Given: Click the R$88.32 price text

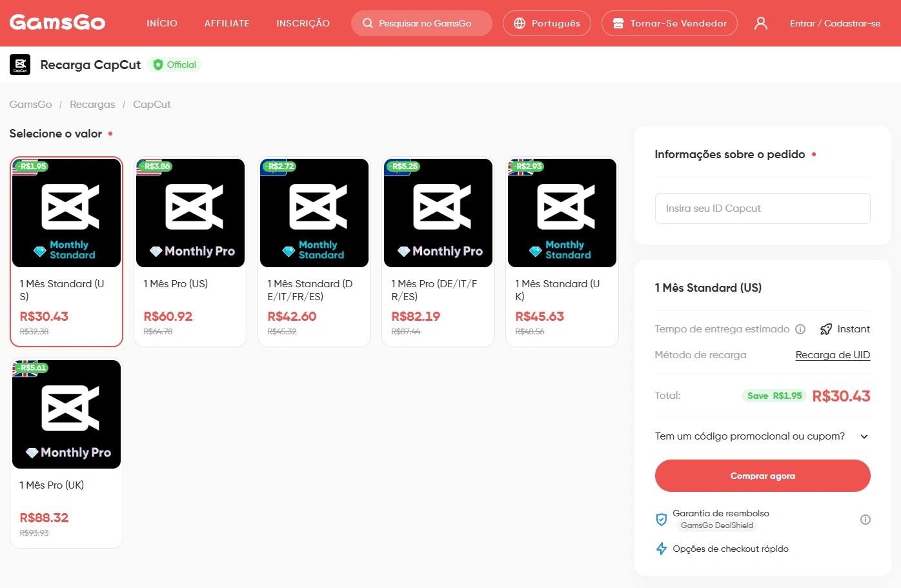Looking at the screenshot, I should [x=44, y=518].
